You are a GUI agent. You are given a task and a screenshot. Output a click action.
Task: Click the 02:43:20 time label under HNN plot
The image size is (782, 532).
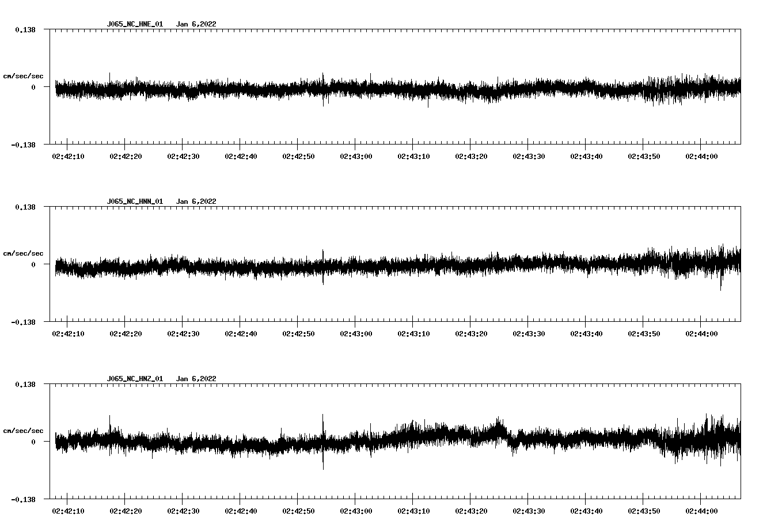[x=471, y=334]
